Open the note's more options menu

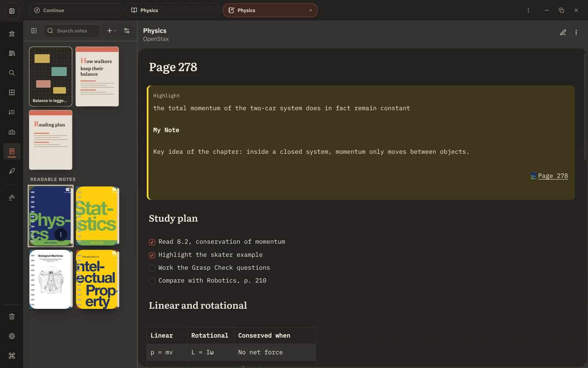coord(576,32)
